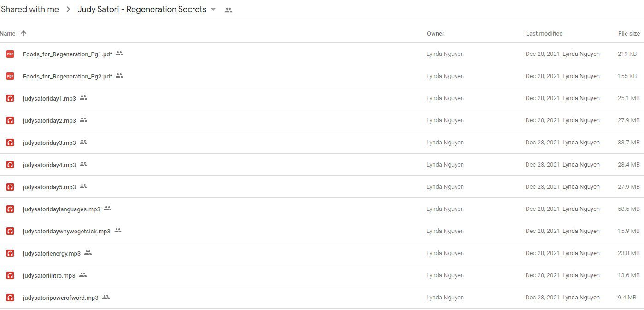644x310 pixels.
Task: Reverse sort direction with Name arrow
Action: (x=23, y=33)
